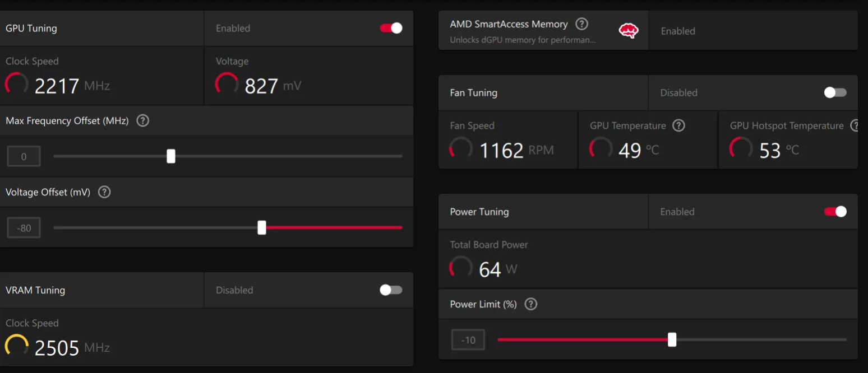Click the Disabled status next to VRAM Tuning
This screenshot has height=373, width=868.
coord(234,290)
